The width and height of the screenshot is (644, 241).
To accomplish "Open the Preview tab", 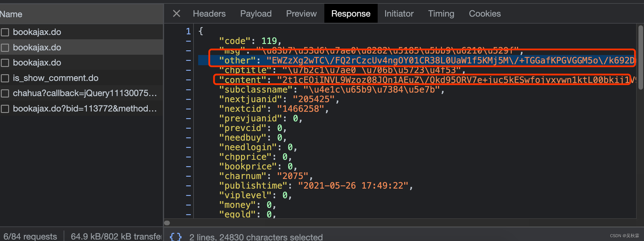I will (x=301, y=13).
